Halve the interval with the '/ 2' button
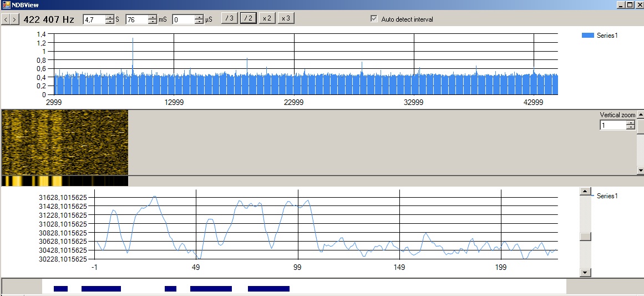Screen dimensions: 644x296 point(249,18)
